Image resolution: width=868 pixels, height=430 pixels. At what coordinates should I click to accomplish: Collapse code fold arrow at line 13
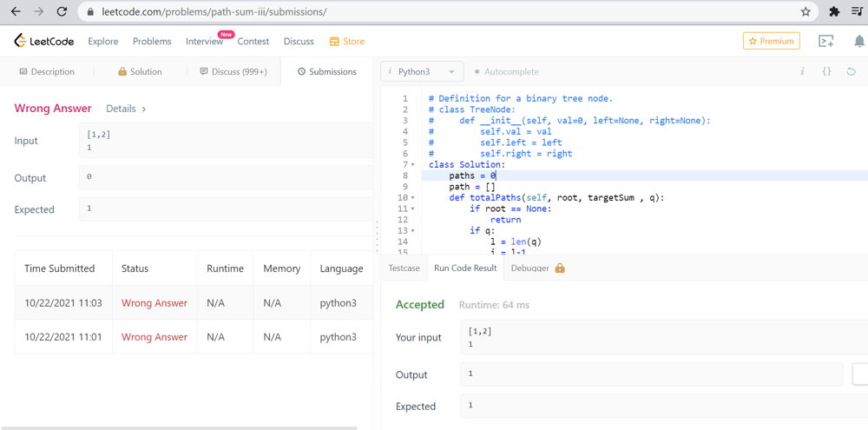[412, 231]
